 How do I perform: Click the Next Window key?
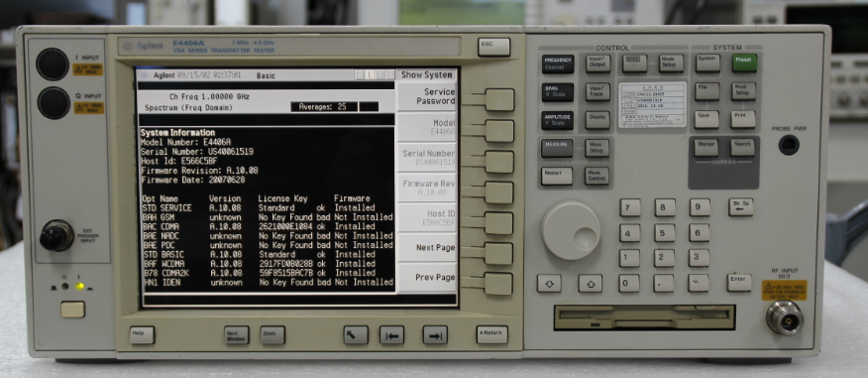[237, 334]
